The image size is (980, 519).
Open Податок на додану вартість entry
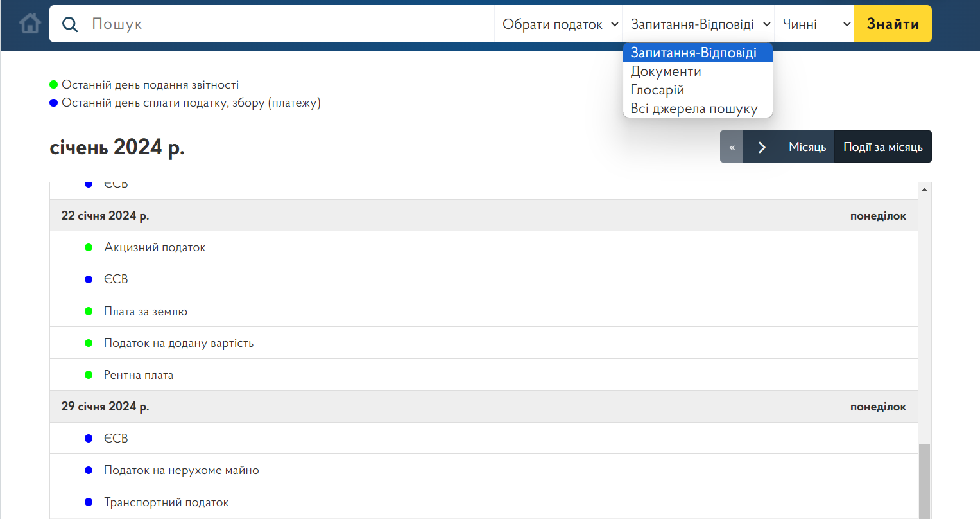point(178,343)
